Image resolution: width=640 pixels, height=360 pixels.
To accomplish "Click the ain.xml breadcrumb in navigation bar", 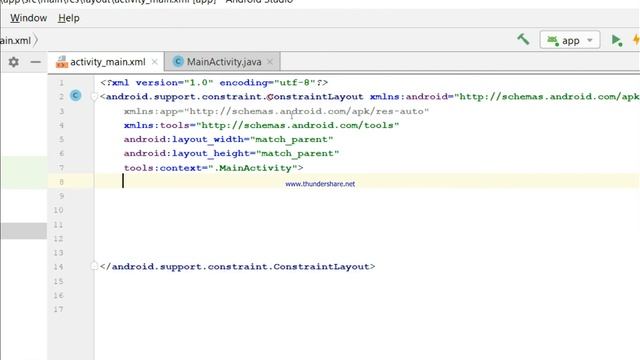I will (16, 40).
